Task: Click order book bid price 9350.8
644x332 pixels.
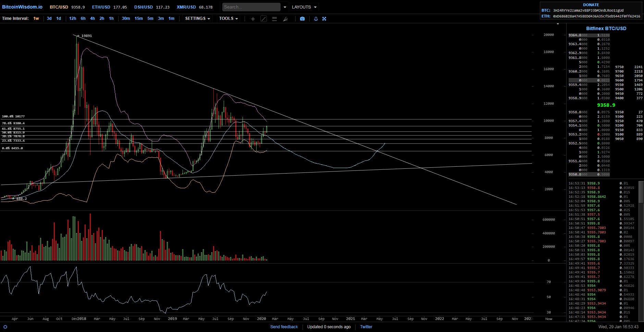Action: pyautogui.click(x=578, y=174)
